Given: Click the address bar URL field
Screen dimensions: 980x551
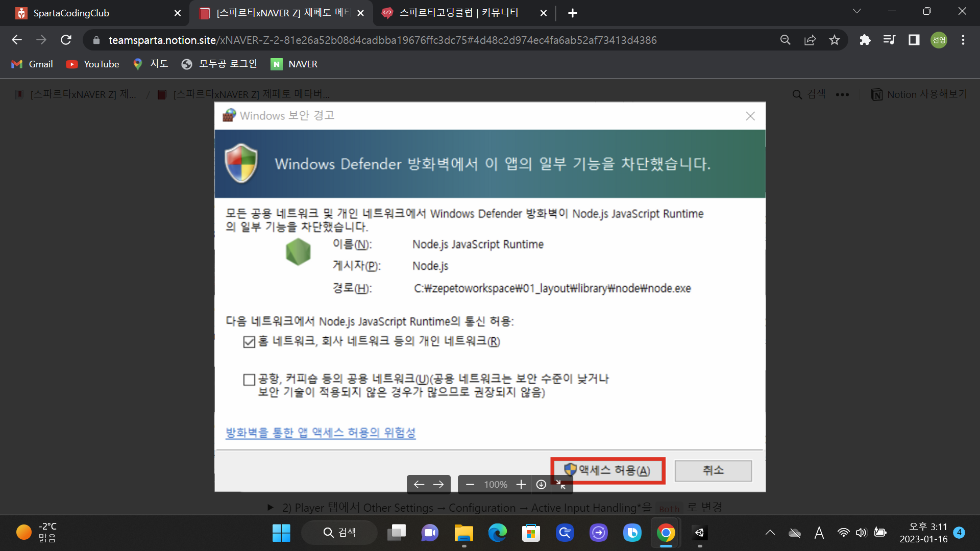Looking at the screenshot, I should point(383,40).
